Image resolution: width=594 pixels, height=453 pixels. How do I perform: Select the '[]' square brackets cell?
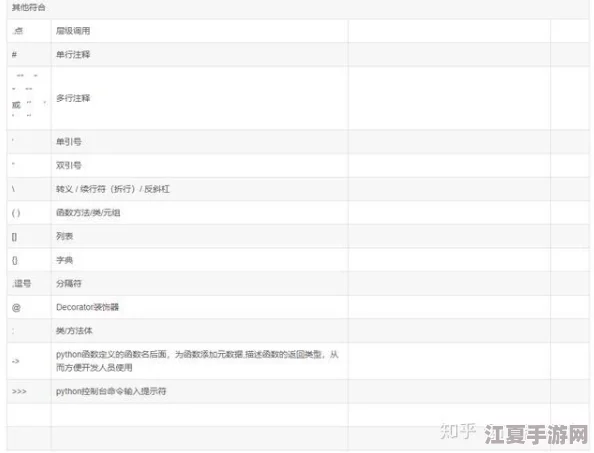point(29,236)
